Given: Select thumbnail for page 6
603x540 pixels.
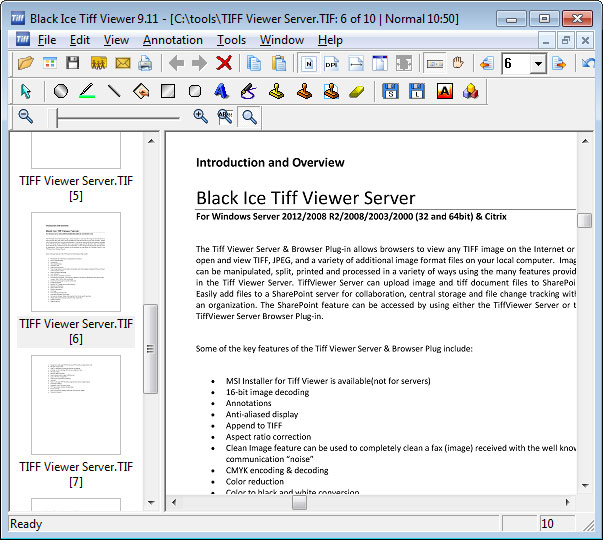Looking at the screenshot, I should (x=76, y=262).
